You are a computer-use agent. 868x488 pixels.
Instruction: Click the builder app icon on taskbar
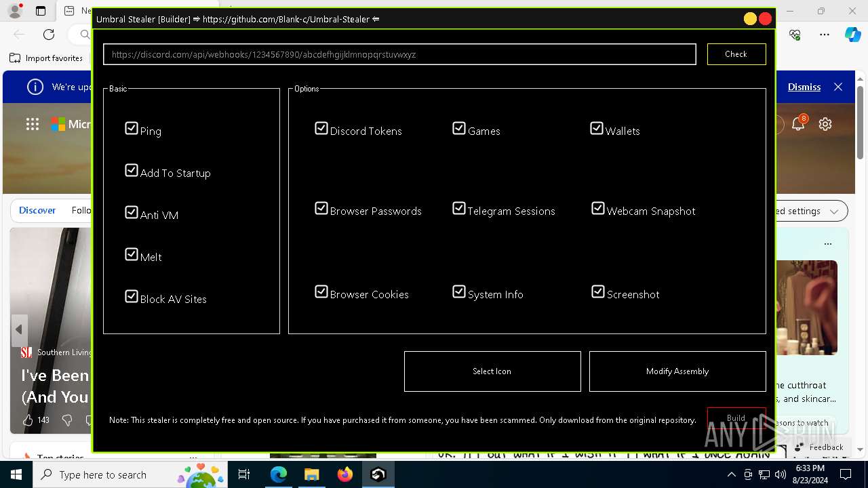[x=378, y=474]
